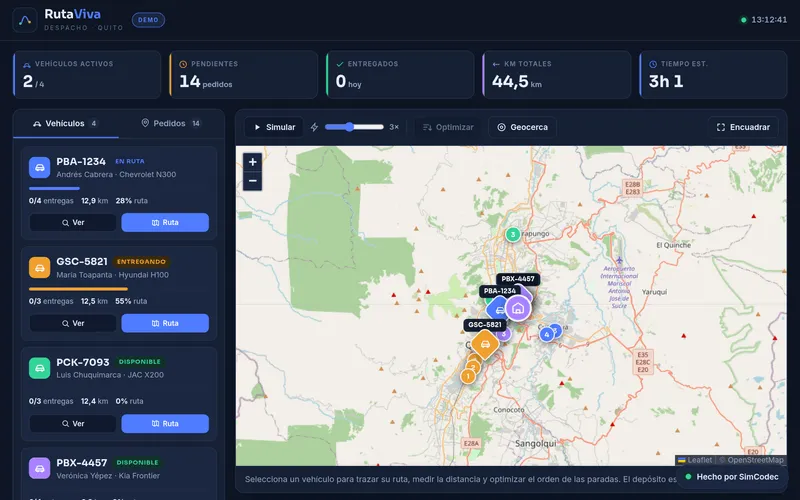Click the Pendientes clock icon
The image size is (800, 500).
coord(183,64)
